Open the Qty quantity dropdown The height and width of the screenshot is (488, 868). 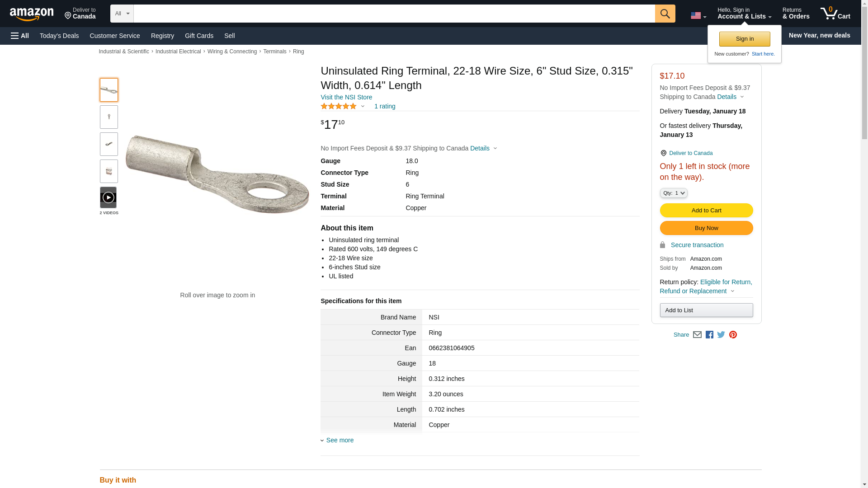click(x=673, y=193)
